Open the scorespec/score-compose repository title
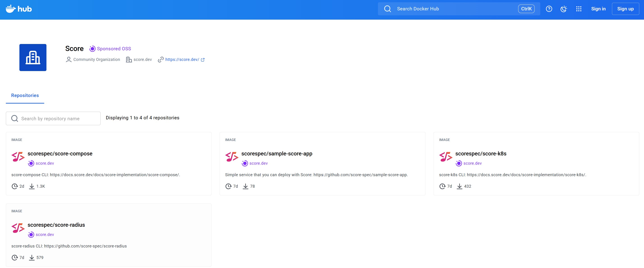The height and width of the screenshot is (268, 644). (60, 153)
